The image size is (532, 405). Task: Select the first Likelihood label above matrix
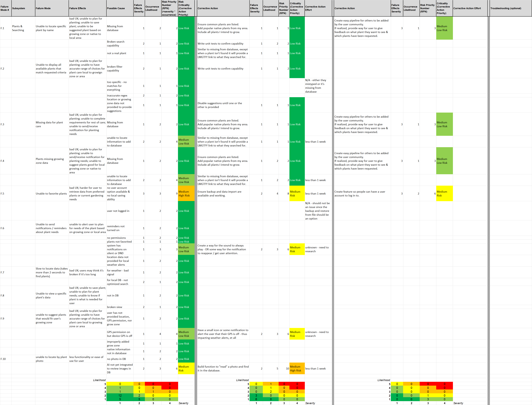[99, 380]
